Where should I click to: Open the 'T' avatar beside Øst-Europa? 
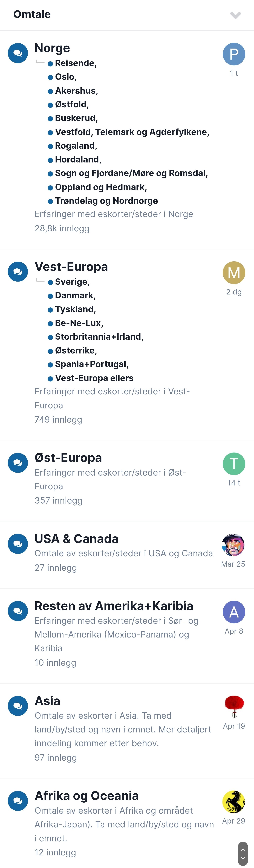tap(234, 464)
